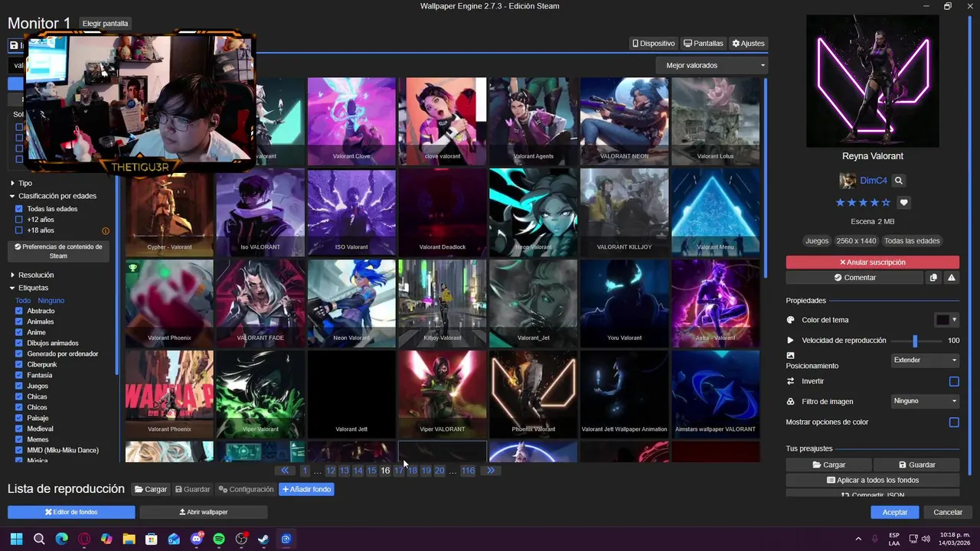
Task: Click Aceptar button
Action: 895,512
